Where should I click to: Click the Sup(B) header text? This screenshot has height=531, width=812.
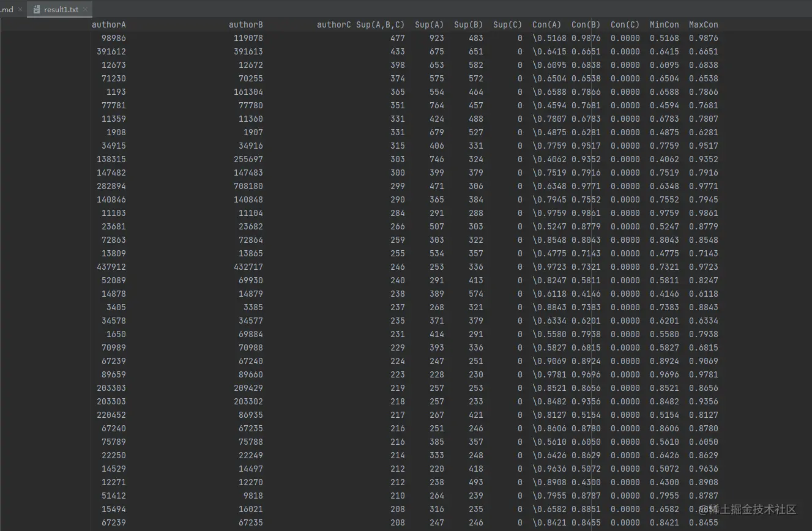(x=469, y=24)
